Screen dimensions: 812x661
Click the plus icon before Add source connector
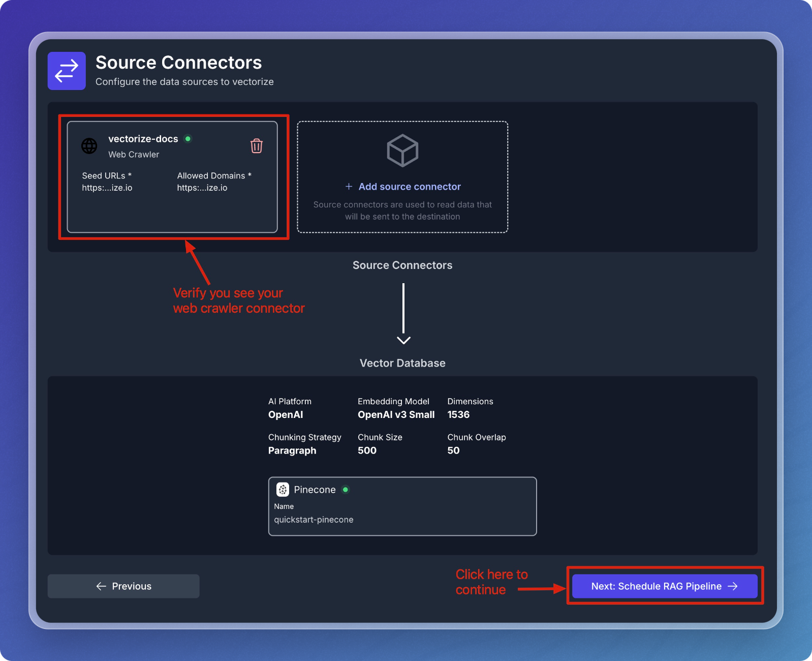click(x=349, y=187)
